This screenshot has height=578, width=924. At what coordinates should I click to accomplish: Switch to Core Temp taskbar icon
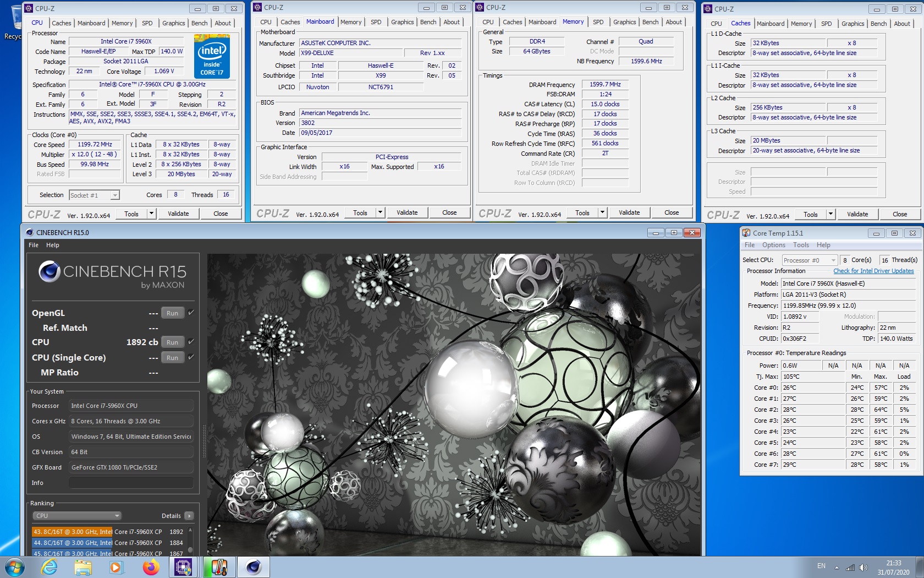219,567
